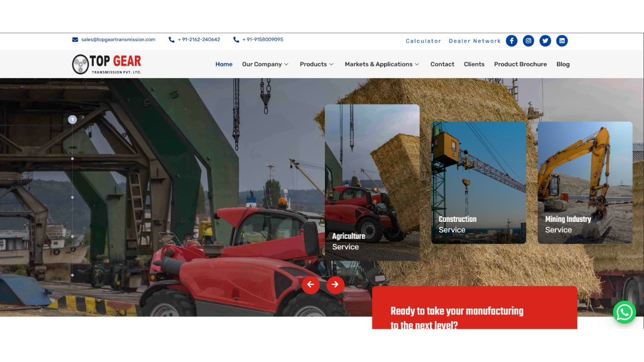Click the sales email address link
Screen dimensions: 644x362
pos(118,40)
